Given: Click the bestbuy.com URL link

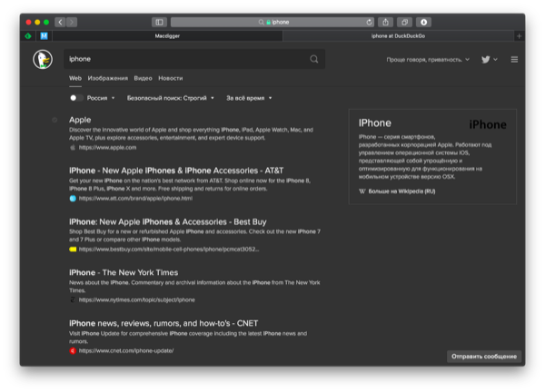Looking at the screenshot, I should point(169,250).
